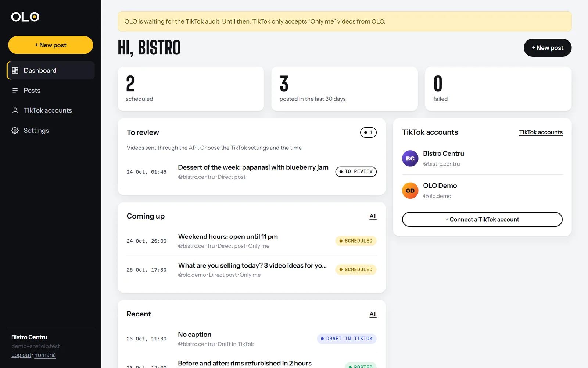This screenshot has height=368, width=588.
Task: Go to Posts in the sidebar
Action: [51, 91]
